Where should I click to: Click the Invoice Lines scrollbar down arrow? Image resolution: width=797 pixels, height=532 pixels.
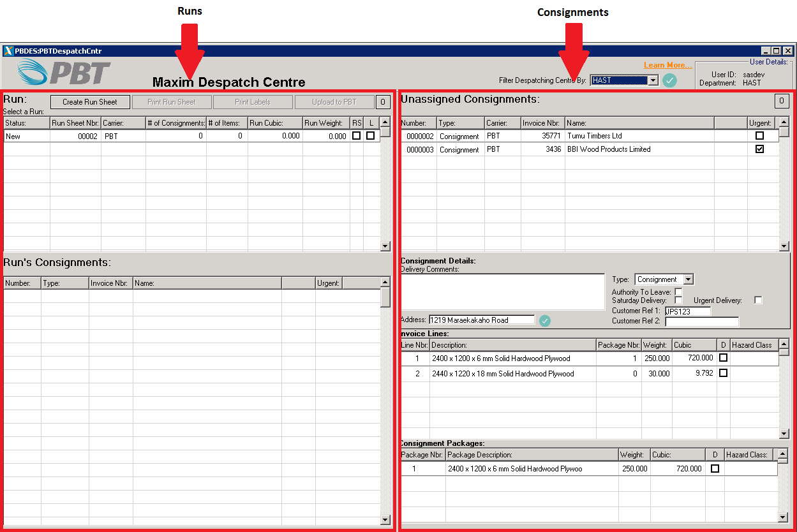pos(784,434)
